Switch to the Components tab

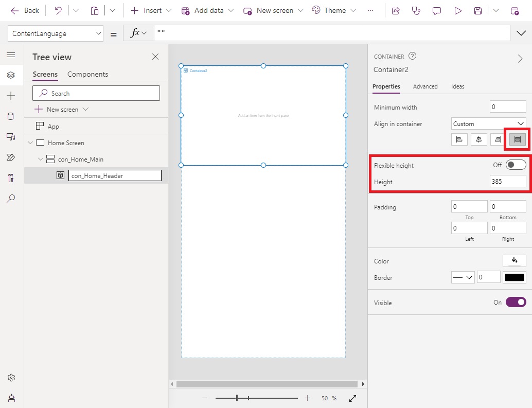coord(87,74)
